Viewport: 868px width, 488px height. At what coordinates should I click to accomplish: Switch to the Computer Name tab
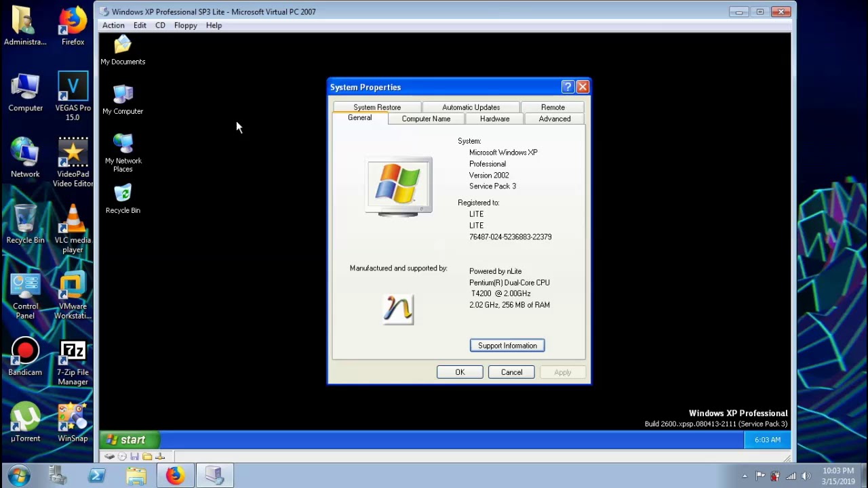[x=426, y=119]
